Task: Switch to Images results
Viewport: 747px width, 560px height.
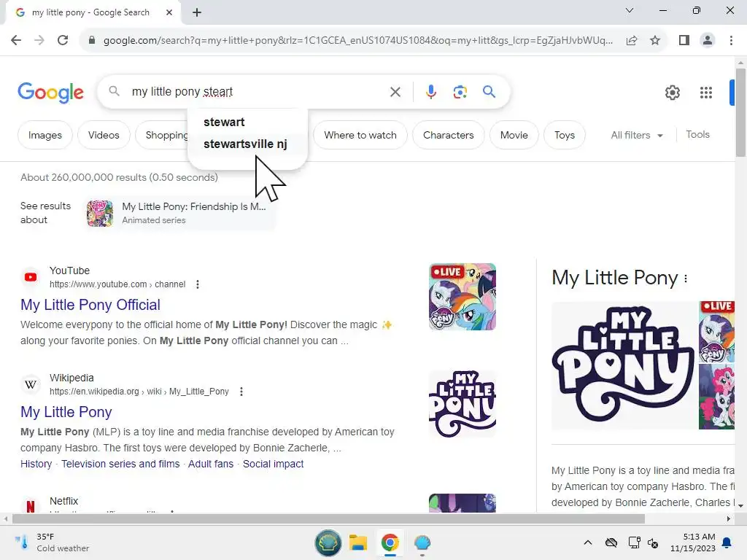Action: (x=44, y=135)
